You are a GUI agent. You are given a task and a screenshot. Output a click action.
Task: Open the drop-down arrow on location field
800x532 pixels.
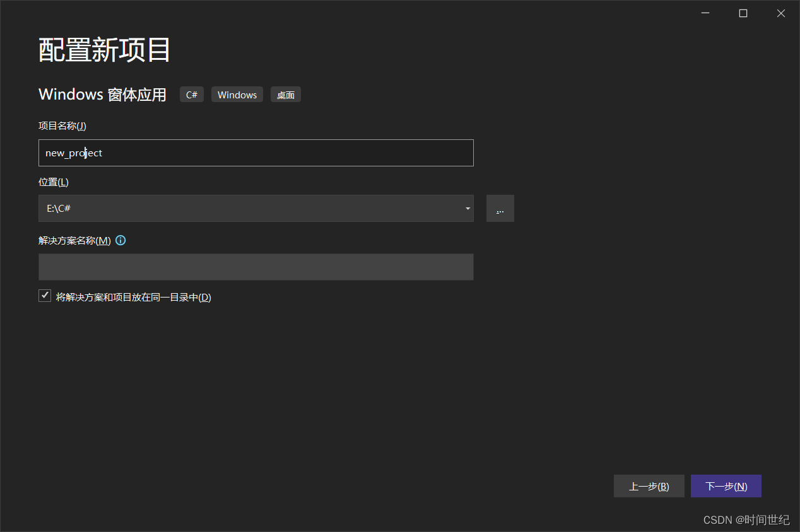tap(468, 208)
